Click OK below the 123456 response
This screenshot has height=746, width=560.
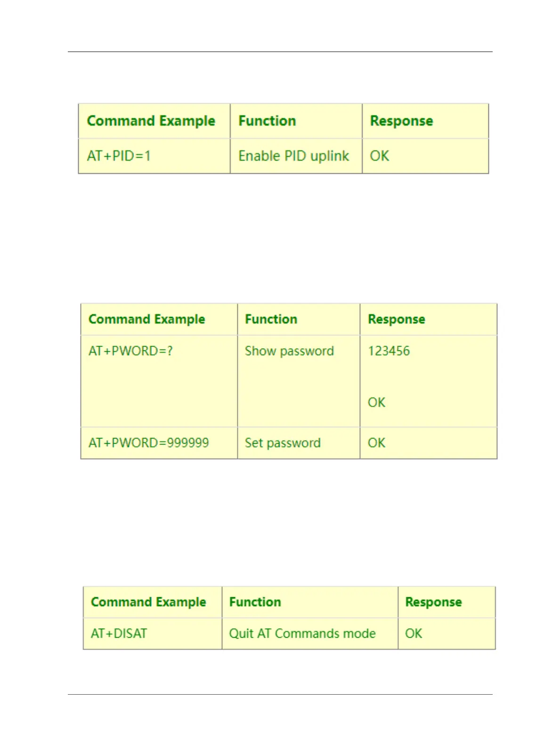pos(376,403)
